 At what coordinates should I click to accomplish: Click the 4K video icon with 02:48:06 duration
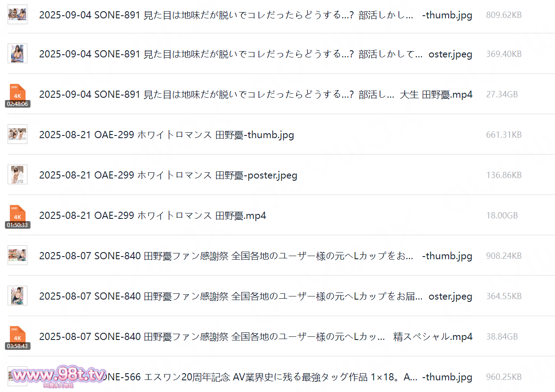17,95
